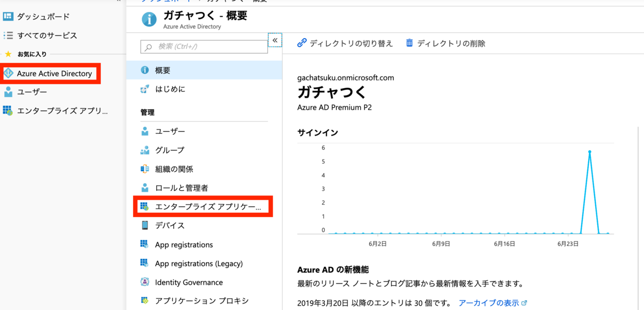Collapse the blade menu with double chevron

(x=275, y=40)
